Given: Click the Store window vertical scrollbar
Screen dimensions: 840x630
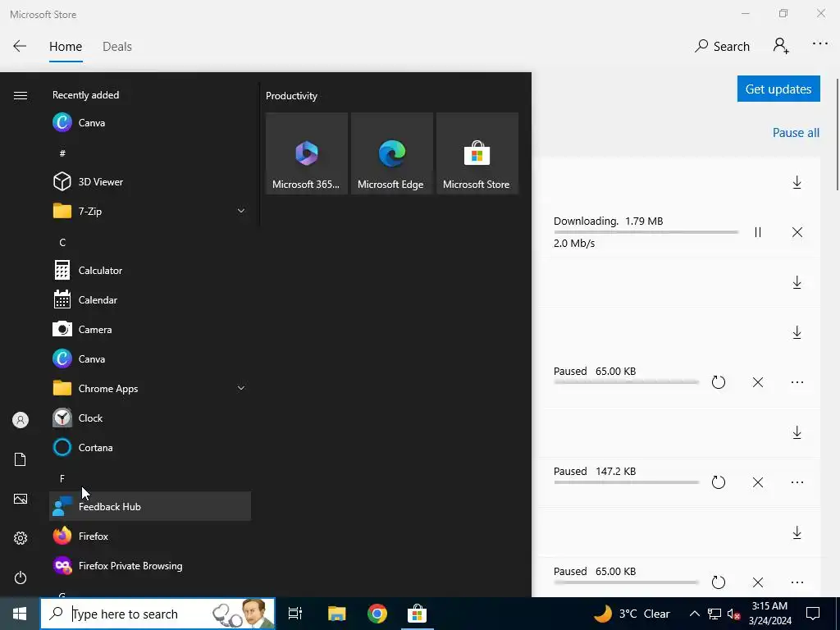Looking at the screenshot, I should point(838,134).
